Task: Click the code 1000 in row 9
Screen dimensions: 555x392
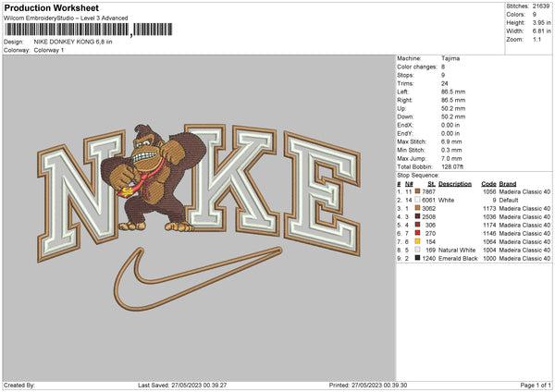Action: tap(489, 258)
